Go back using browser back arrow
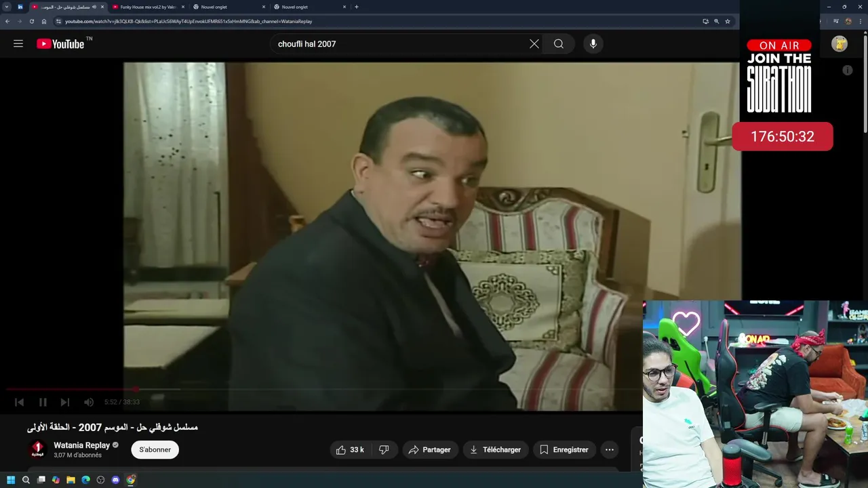The width and height of the screenshot is (868, 488). pos(7,21)
